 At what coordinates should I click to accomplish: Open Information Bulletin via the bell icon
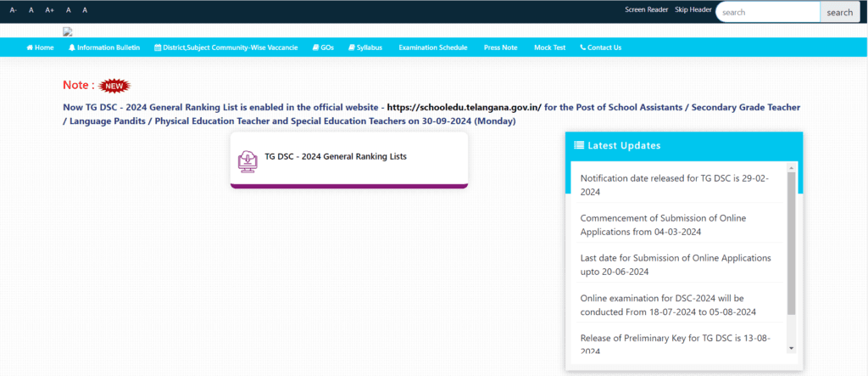pyautogui.click(x=72, y=48)
